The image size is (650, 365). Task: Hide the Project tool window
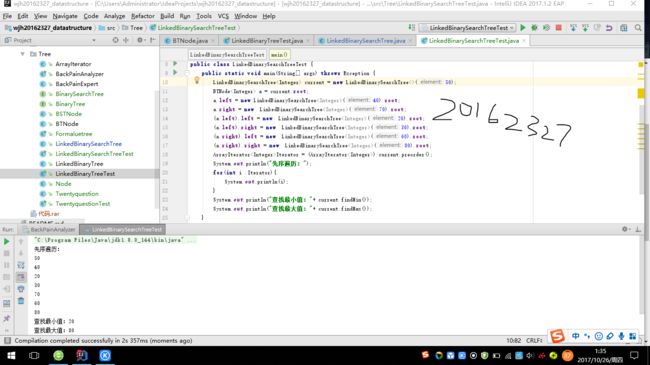pyautogui.click(x=153, y=40)
